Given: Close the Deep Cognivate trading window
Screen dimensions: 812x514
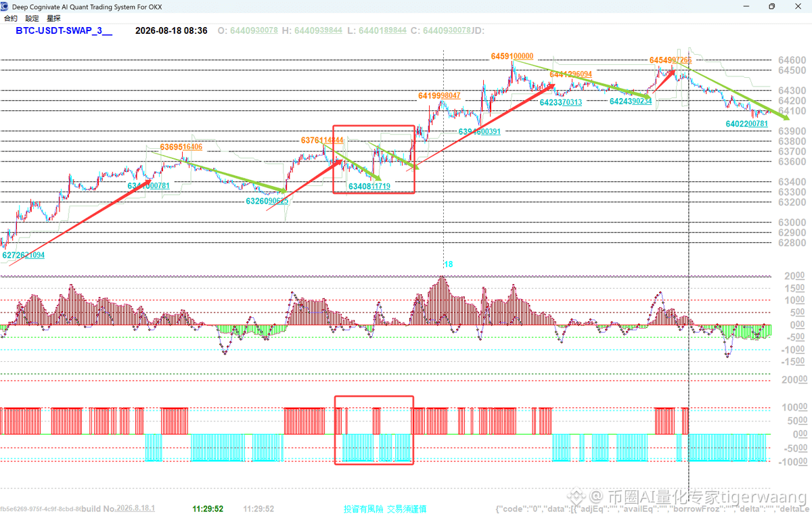Looking at the screenshot, I should pyautogui.click(x=798, y=6).
